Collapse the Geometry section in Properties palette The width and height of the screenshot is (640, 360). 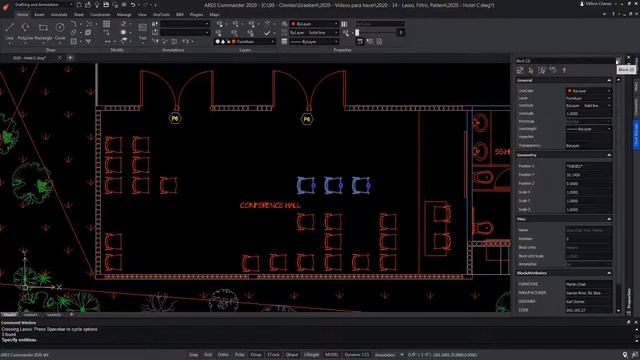609,155
